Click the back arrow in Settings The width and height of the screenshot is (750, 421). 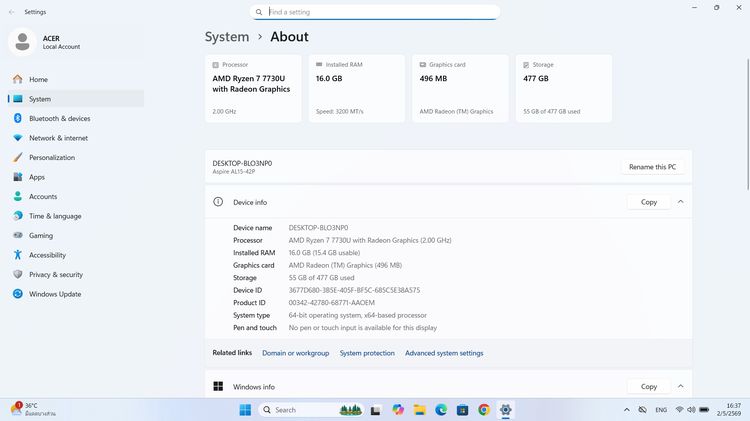click(x=11, y=12)
